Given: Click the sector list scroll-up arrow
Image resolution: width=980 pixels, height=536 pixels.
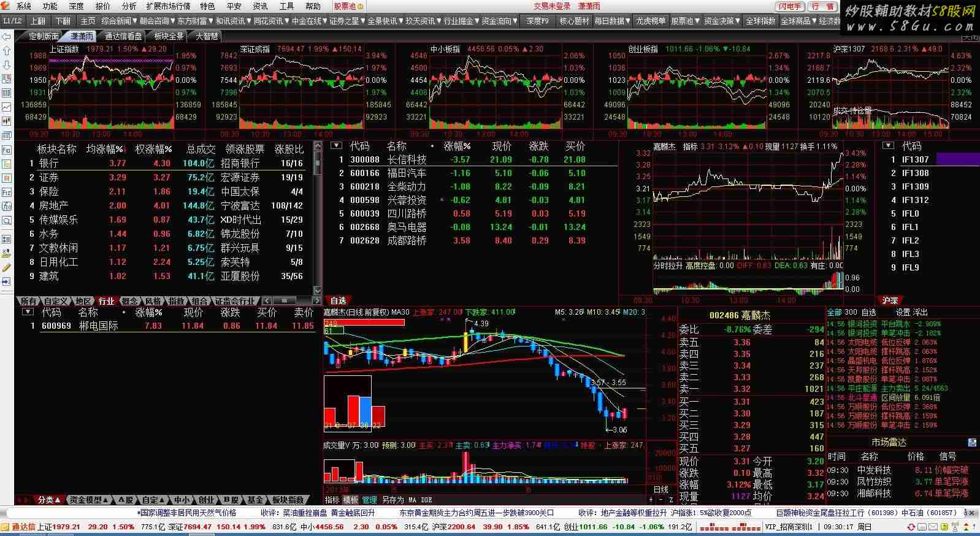Looking at the screenshot, I should (318, 146).
